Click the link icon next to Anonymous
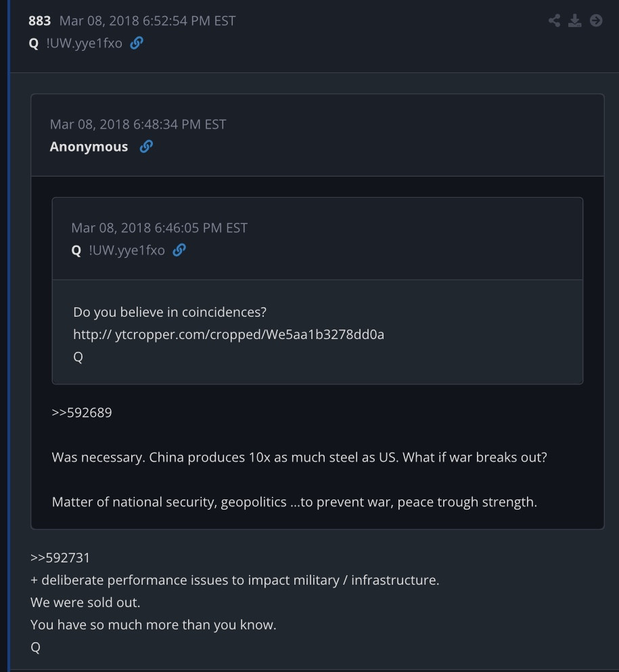The height and width of the screenshot is (672, 619). [x=146, y=147]
